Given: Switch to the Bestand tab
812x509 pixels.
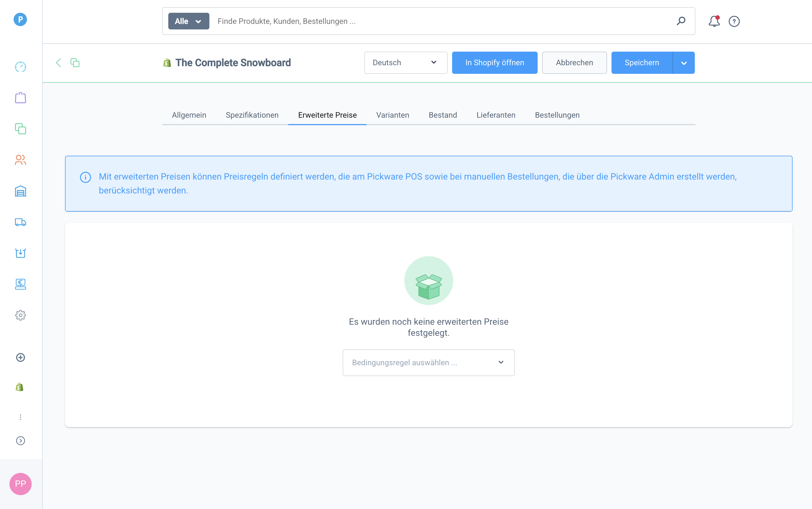Looking at the screenshot, I should (443, 115).
